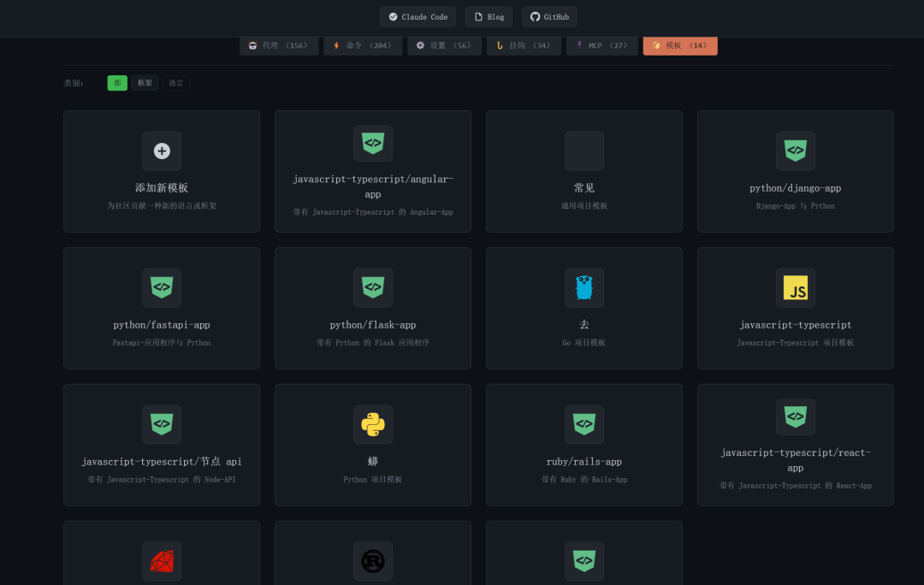This screenshot has width=924, height=585.
Task: Click the Django-App 与 Python description
Action: (x=796, y=206)
